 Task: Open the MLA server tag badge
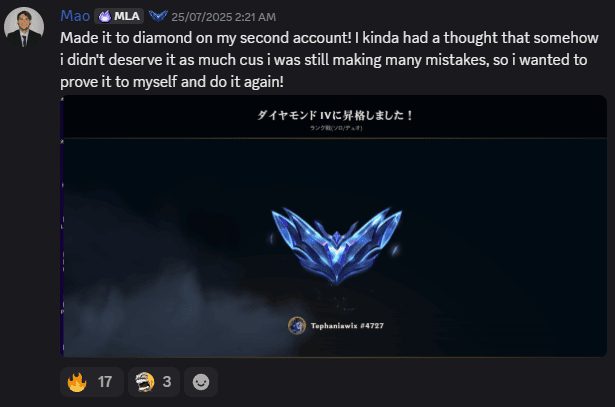pyautogui.click(x=119, y=16)
